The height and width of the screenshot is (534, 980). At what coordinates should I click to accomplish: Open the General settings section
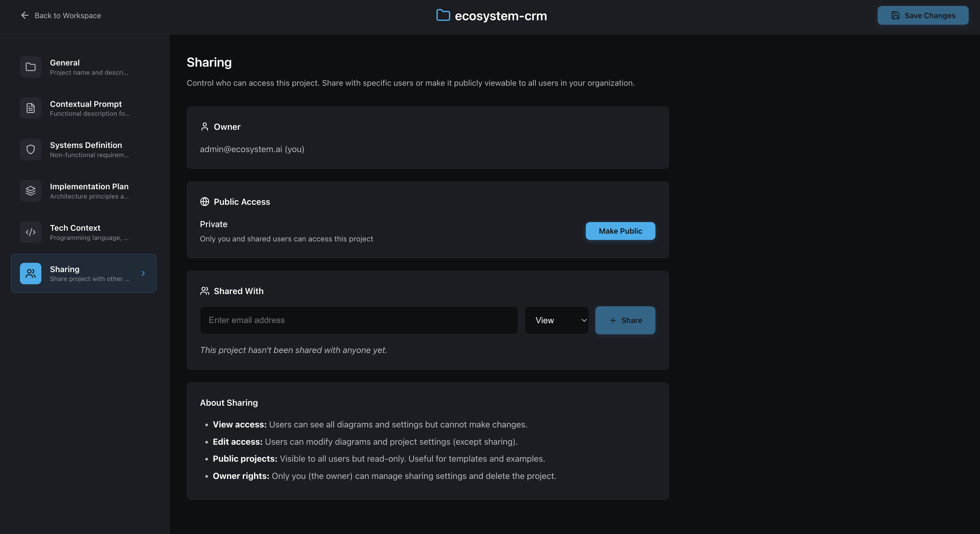[89, 67]
